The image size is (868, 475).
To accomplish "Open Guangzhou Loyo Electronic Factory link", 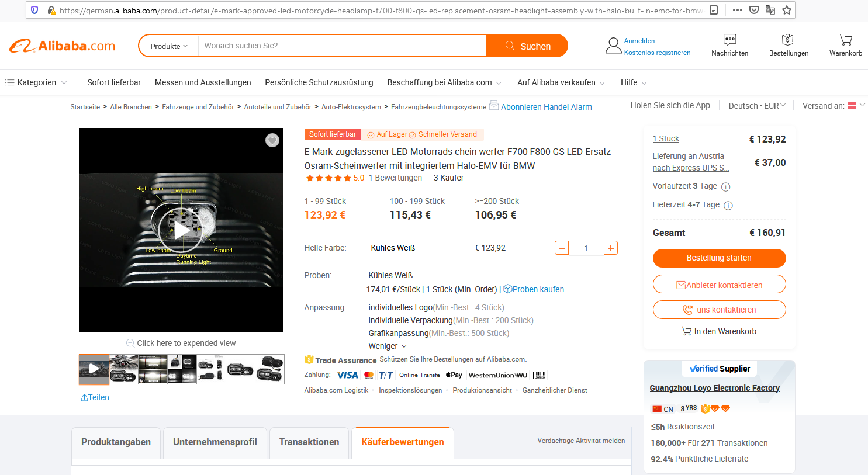I will coord(714,388).
